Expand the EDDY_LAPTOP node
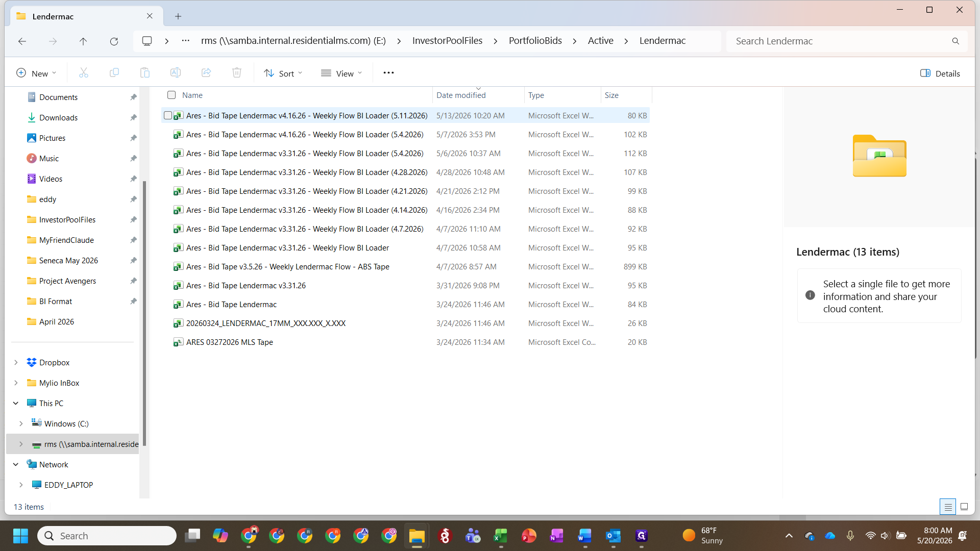 [21, 485]
